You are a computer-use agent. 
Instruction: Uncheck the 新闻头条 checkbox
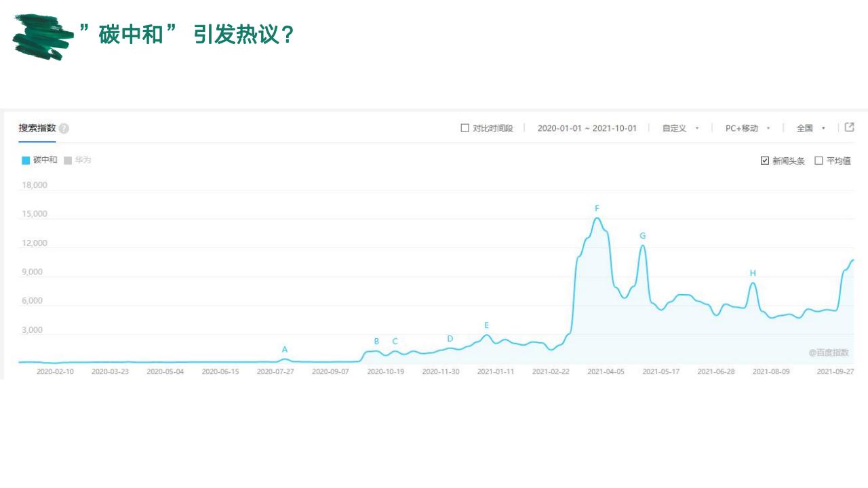coord(765,161)
